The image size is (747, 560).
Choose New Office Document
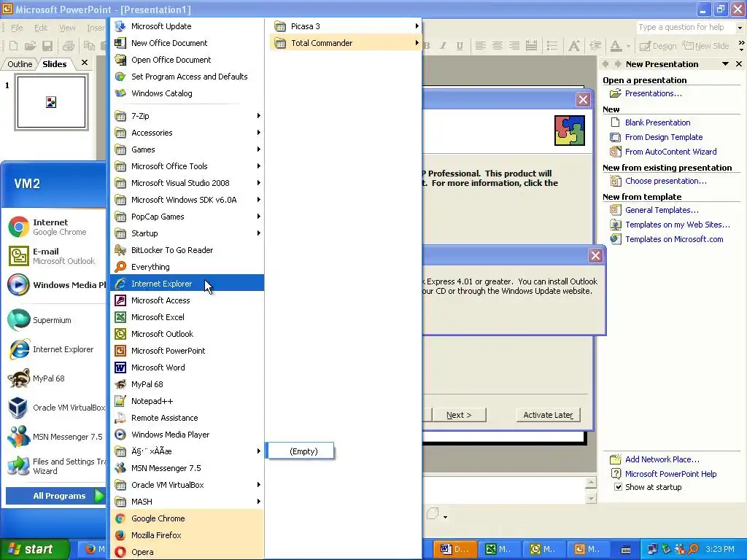pos(187,43)
